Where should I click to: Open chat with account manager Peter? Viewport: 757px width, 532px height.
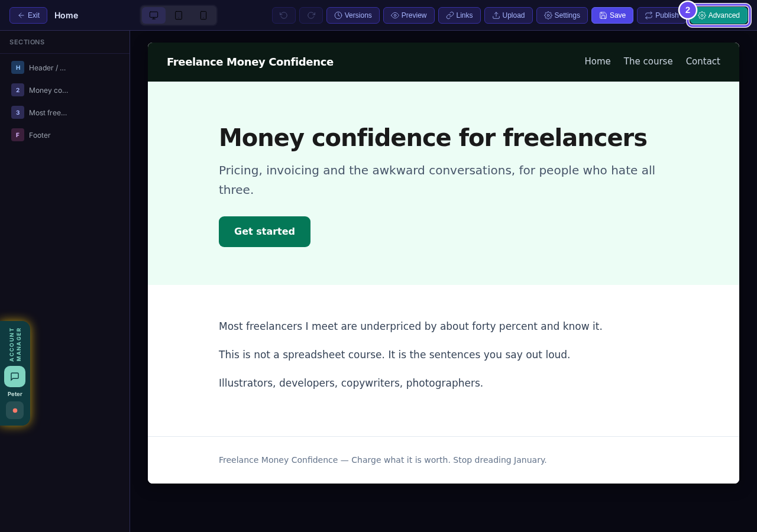(15, 377)
